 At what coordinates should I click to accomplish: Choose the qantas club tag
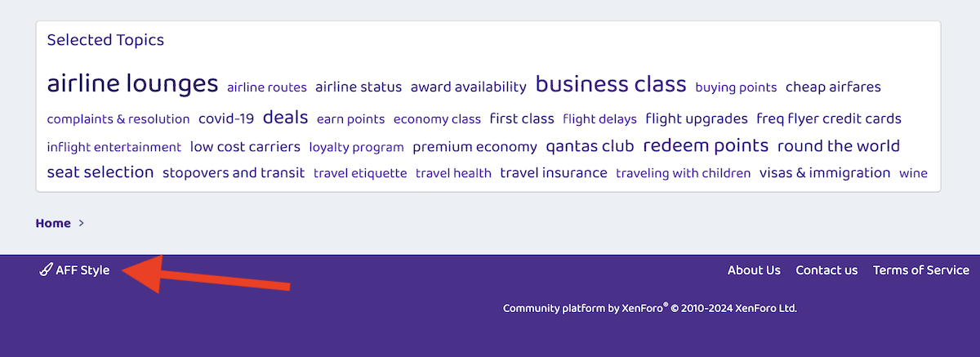tap(590, 147)
